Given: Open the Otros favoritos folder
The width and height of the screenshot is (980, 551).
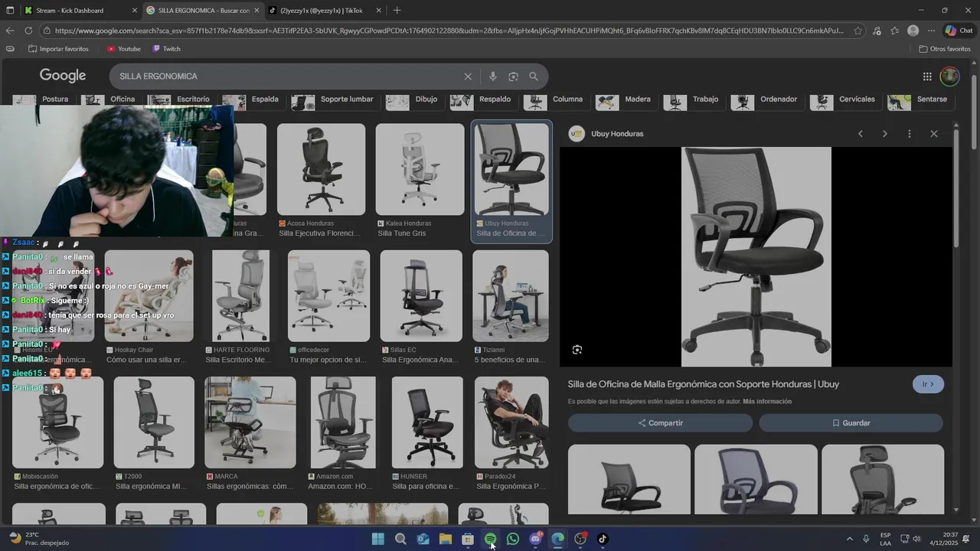Looking at the screenshot, I should point(944,49).
